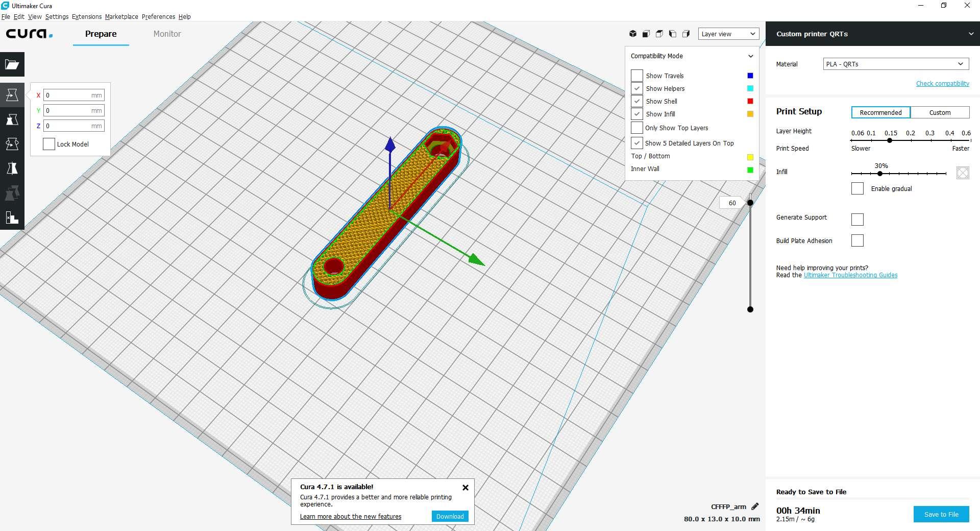Screen dimensions: 980x531
Task: Switch to Custom print setup mode
Action: pyautogui.click(x=940, y=112)
